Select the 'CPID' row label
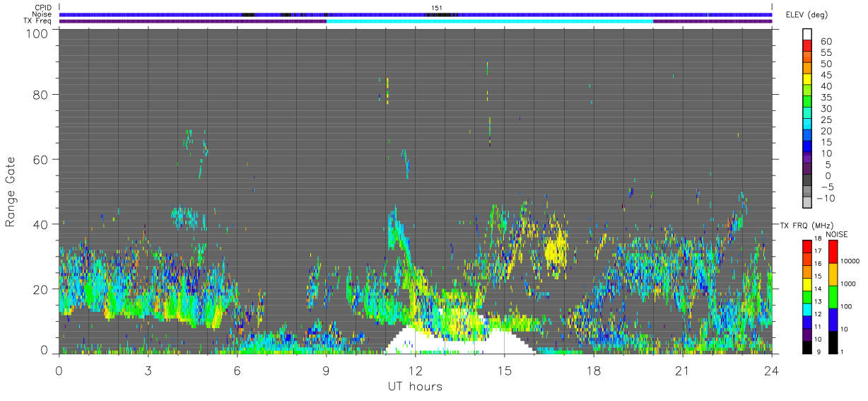Image resolution: width=868 pixels, height=401 pixels. 42,8
